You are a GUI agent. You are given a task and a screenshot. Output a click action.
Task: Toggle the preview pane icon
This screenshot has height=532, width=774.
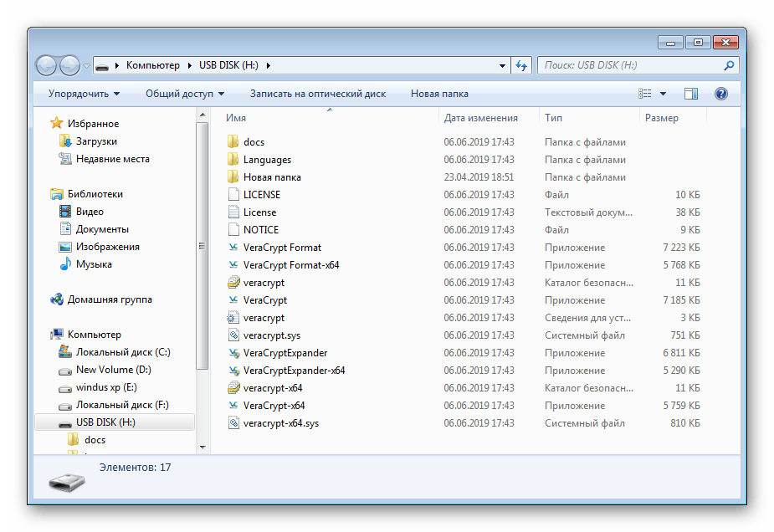pyautogui.click(x=691, y=94)
